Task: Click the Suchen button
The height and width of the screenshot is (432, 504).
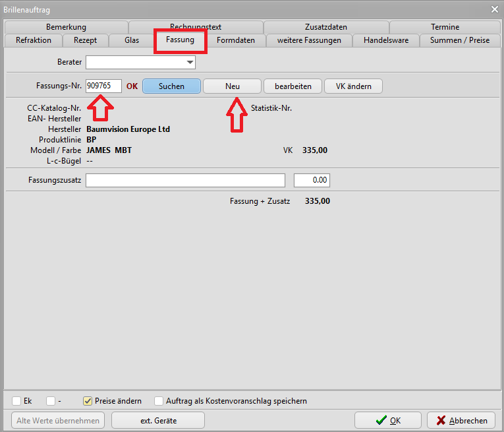Action: [172, 86]
